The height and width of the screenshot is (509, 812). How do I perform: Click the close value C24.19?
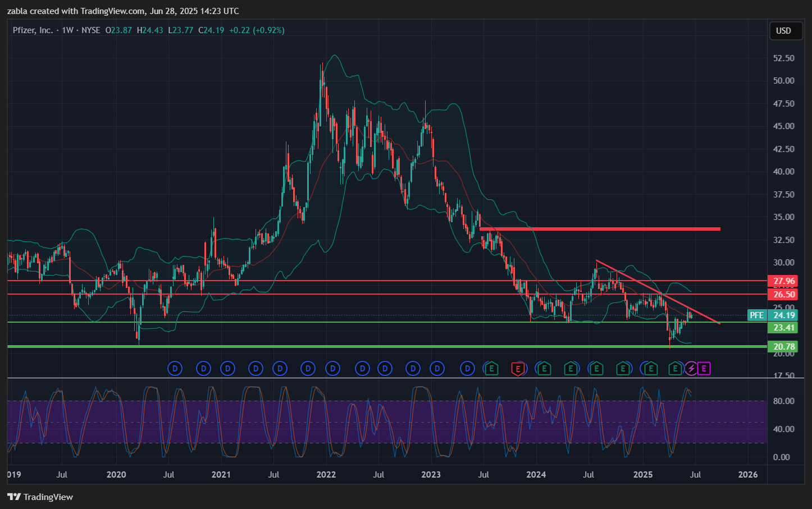(x=211, y=30)
